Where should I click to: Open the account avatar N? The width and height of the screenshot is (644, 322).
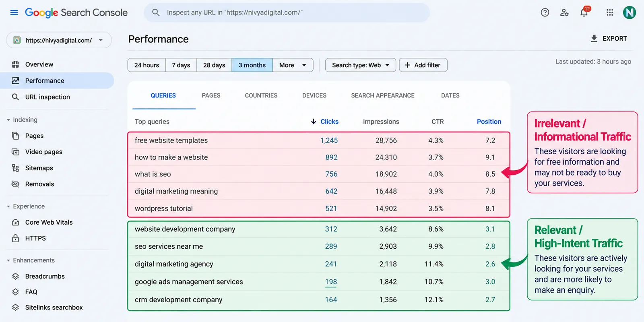[630, 12]
